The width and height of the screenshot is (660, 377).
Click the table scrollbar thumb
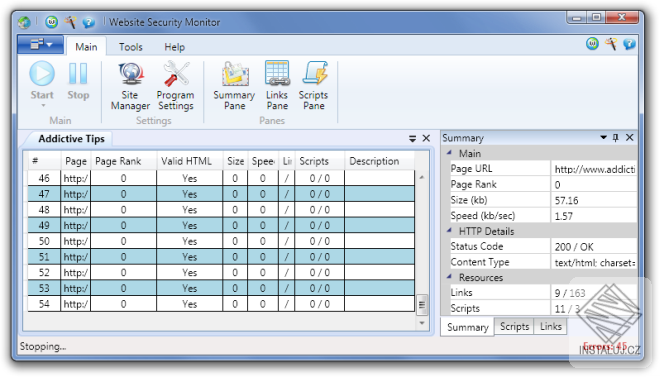click(422, 305)
